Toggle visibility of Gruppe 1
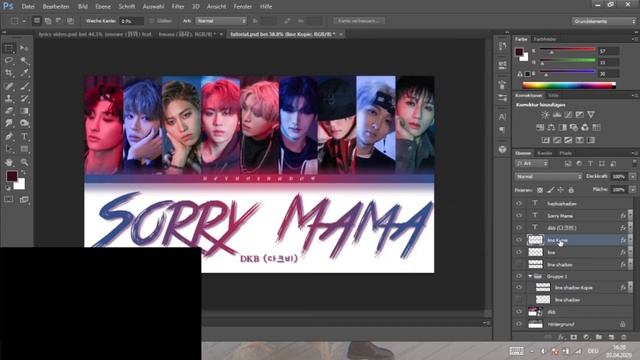Viewport: 640px width, 360px height. [x=519, y=276]
